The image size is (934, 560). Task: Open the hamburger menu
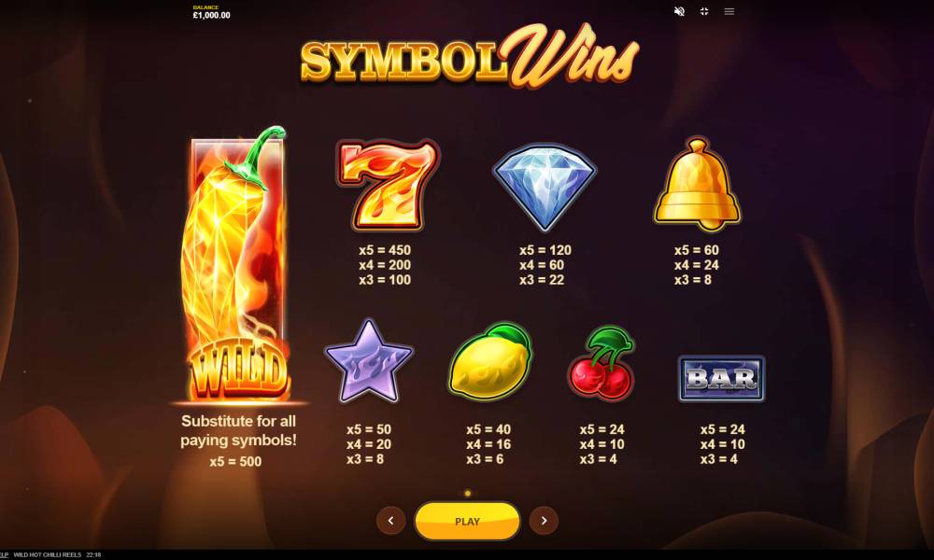(x=729, y=11)
